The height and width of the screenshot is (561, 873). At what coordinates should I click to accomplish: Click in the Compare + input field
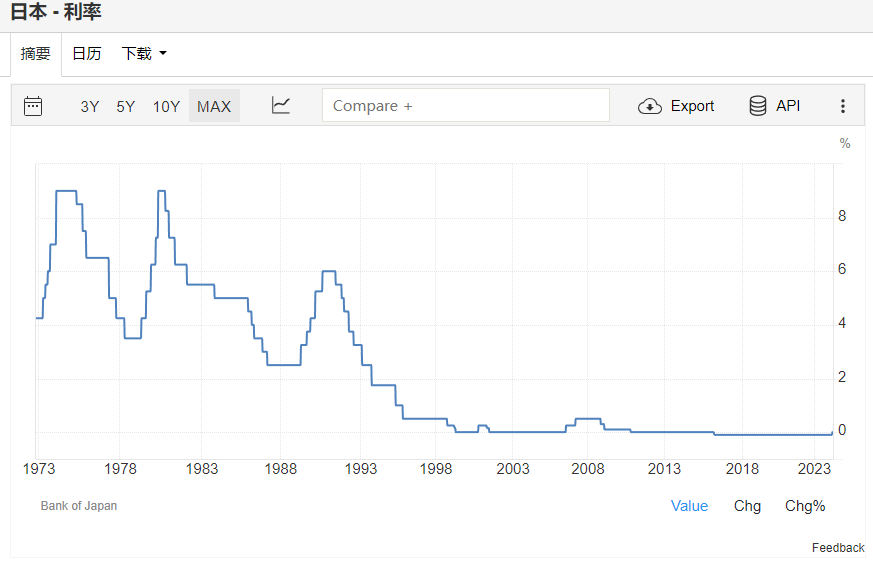(x=465, y=106)
